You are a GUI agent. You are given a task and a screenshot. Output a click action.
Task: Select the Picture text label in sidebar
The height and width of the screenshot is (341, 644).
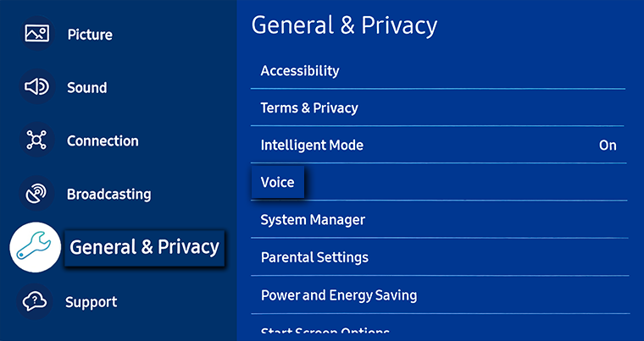point(90,35)
